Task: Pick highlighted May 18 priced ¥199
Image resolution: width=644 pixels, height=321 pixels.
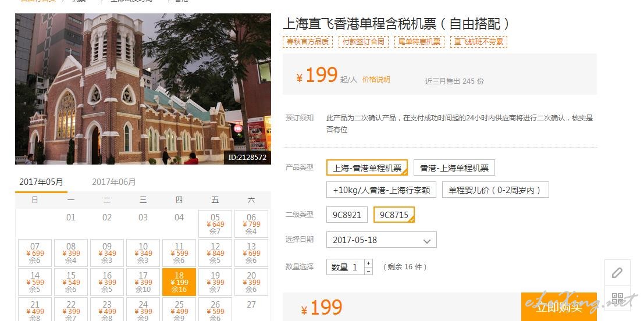Action: (179, 282)
